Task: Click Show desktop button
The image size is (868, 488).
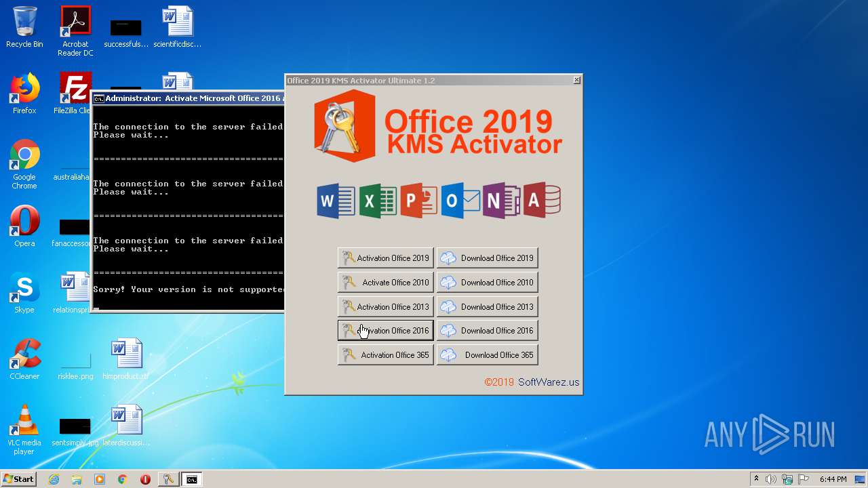Action: pos(861,479)
